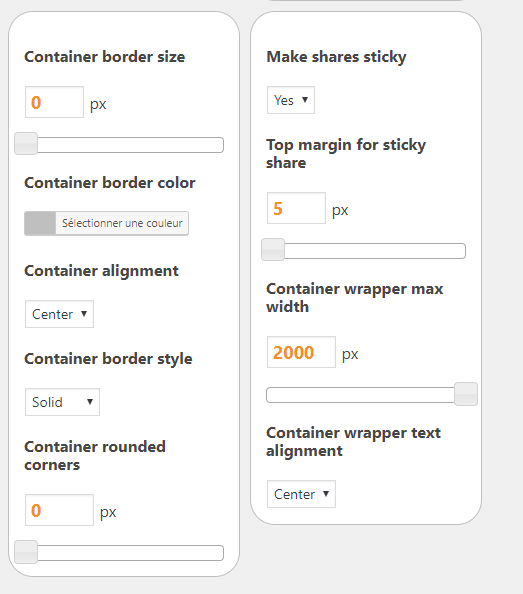
Task: Click the Container border size slider handle
Action: (26, 144)
